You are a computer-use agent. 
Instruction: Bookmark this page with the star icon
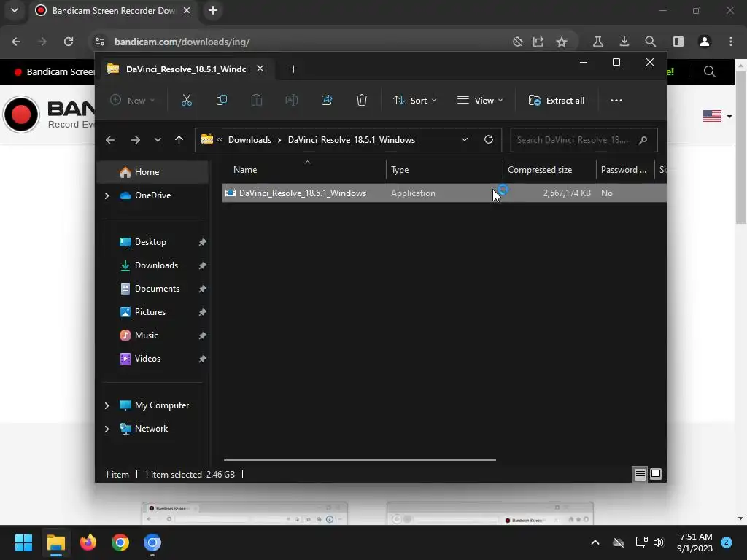562,42
